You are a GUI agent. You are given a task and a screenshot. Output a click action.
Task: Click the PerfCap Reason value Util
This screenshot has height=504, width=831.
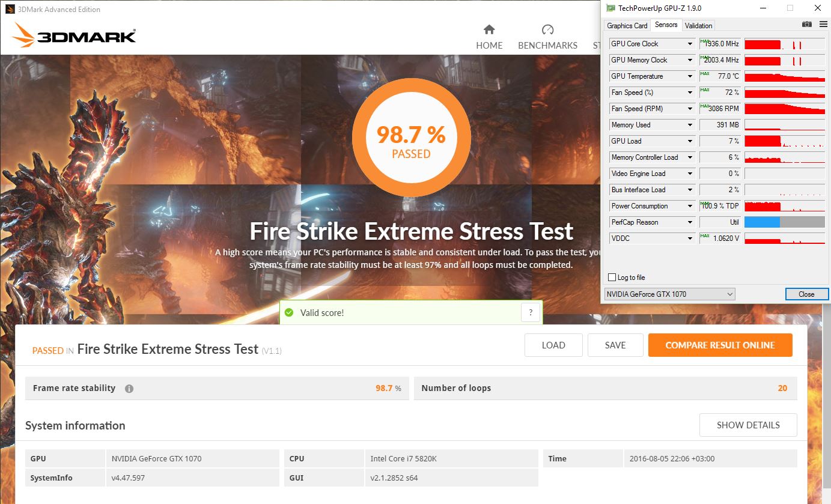pyautogui.click(x=720, y=222)
